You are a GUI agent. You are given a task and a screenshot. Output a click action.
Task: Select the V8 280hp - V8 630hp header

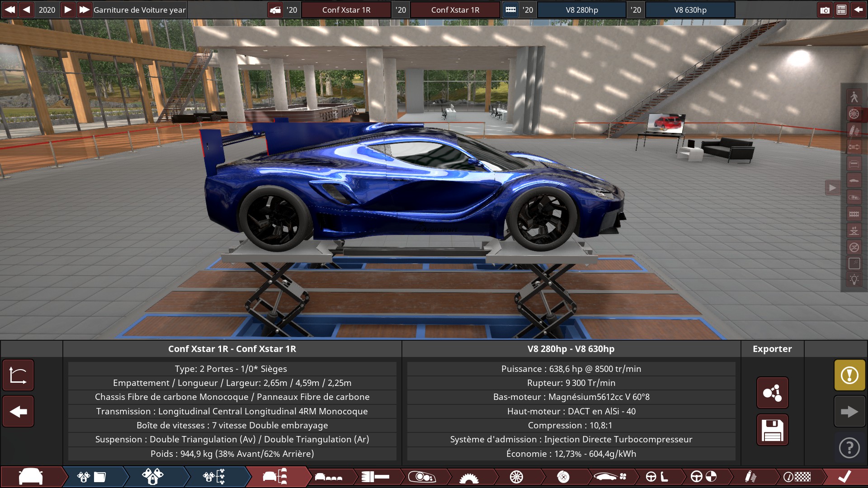571,349
